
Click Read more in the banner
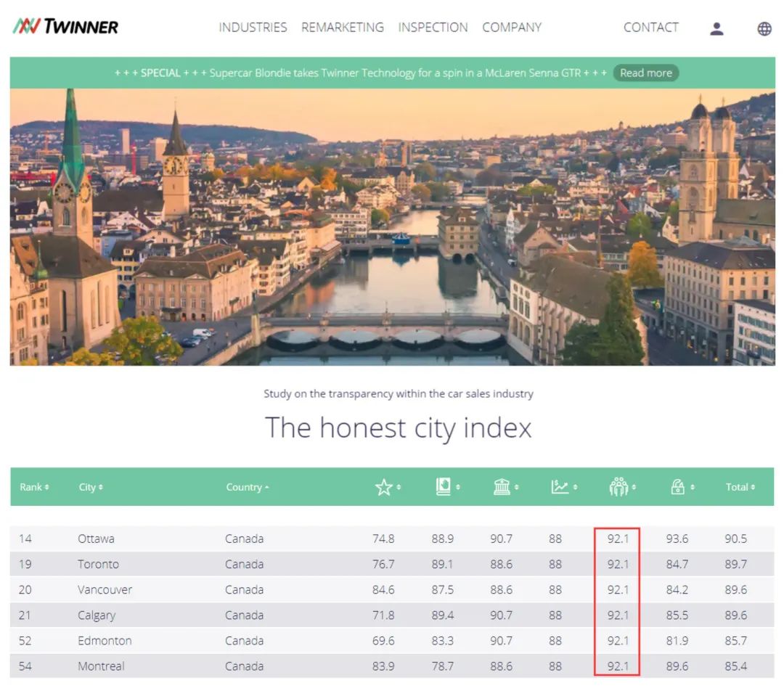(646, 73)
